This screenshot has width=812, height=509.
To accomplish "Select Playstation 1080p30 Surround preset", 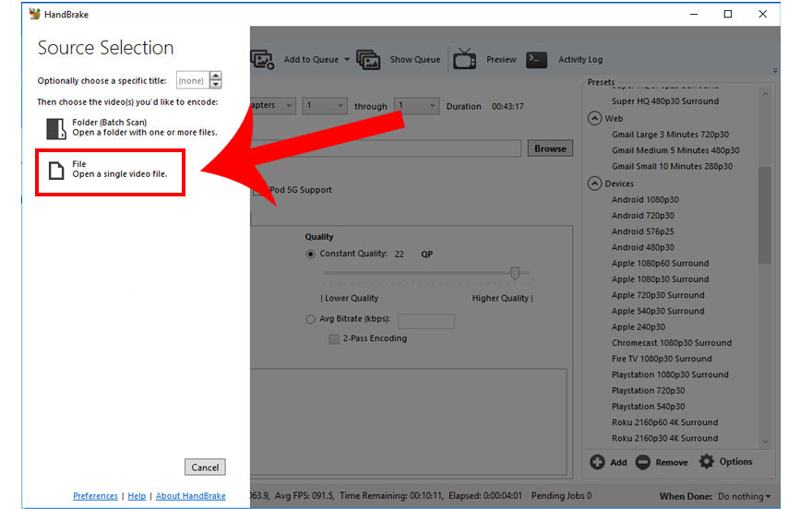I will coord(670,375).
